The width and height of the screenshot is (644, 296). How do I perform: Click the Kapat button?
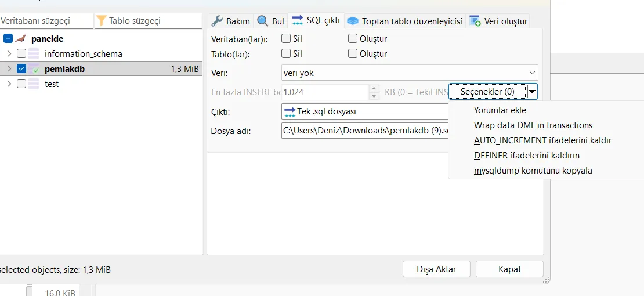pyautogui.click(x=509, y=269)
